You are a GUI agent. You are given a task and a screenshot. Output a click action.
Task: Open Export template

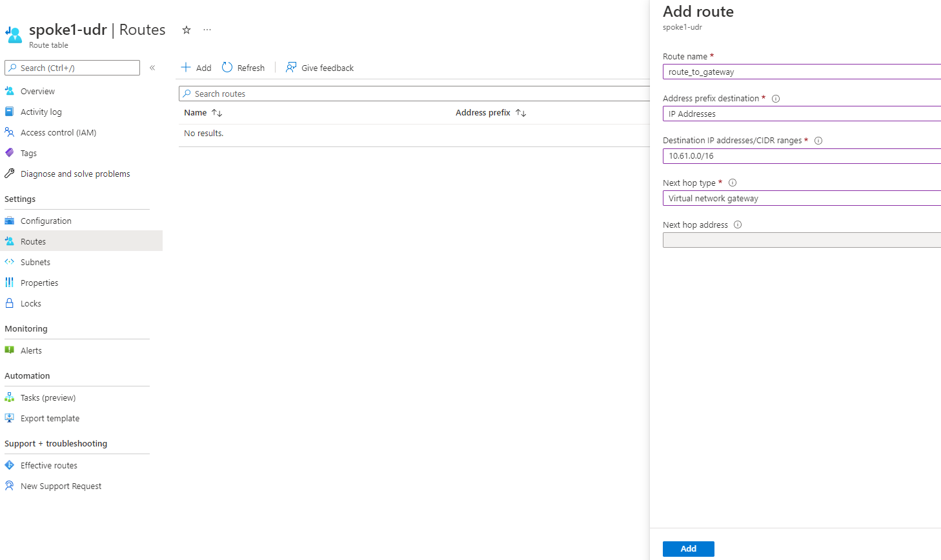(x=50, y=419)
